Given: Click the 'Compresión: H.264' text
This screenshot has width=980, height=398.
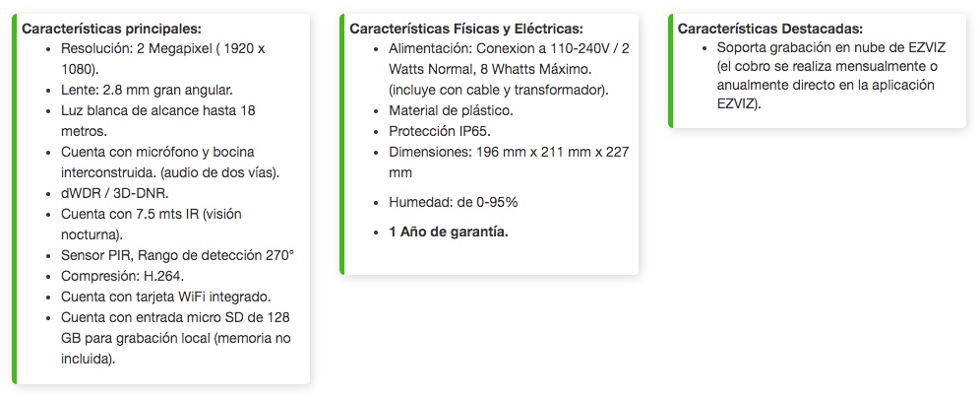Looking at the screenshot, I should (122, 276).
